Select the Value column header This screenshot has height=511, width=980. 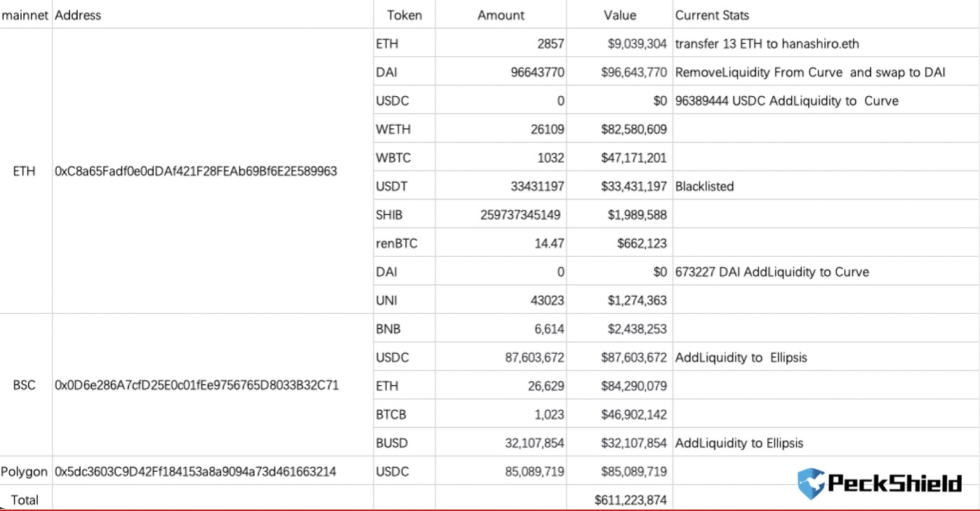click(620, 15)
